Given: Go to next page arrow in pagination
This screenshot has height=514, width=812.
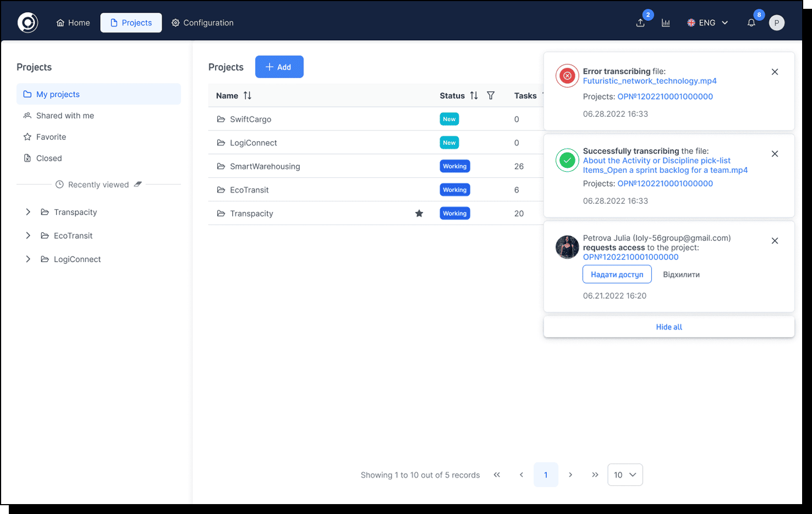Looking at the screenshot, I should (570, 475).
